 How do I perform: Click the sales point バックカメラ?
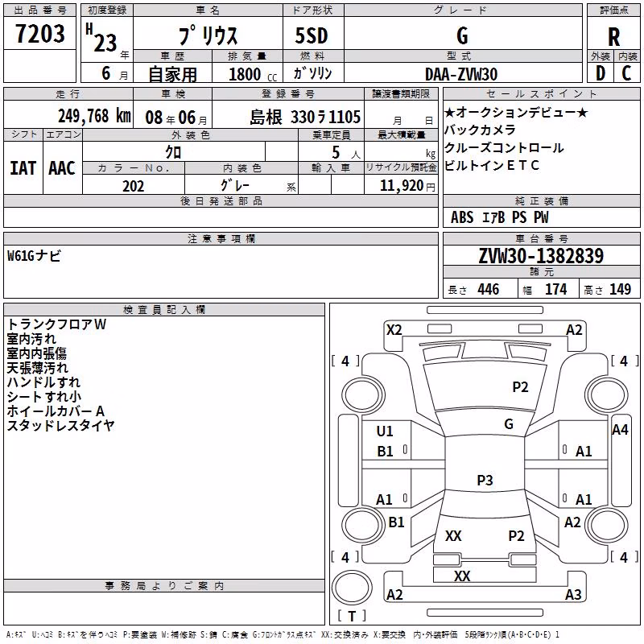(480, 130)
